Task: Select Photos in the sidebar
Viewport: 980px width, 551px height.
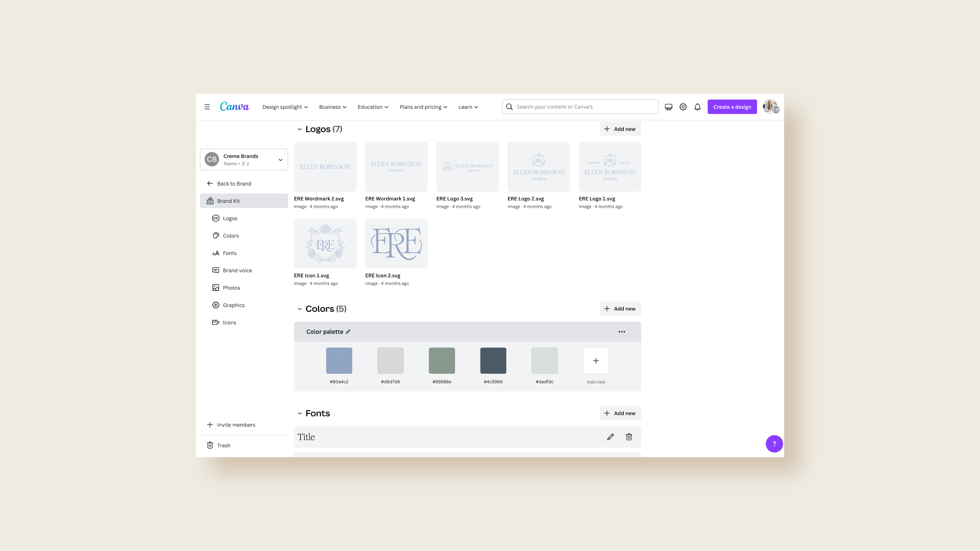Action: [x=231, y=287]
